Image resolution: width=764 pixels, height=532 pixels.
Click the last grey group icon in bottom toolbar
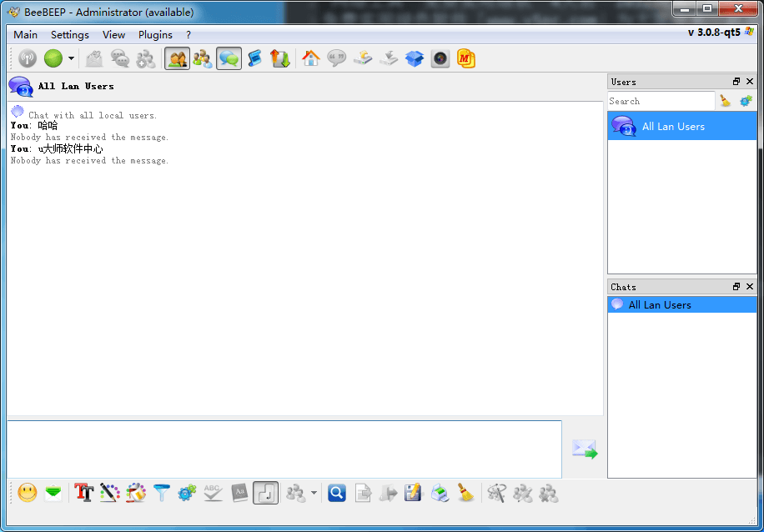pos(549,493)
